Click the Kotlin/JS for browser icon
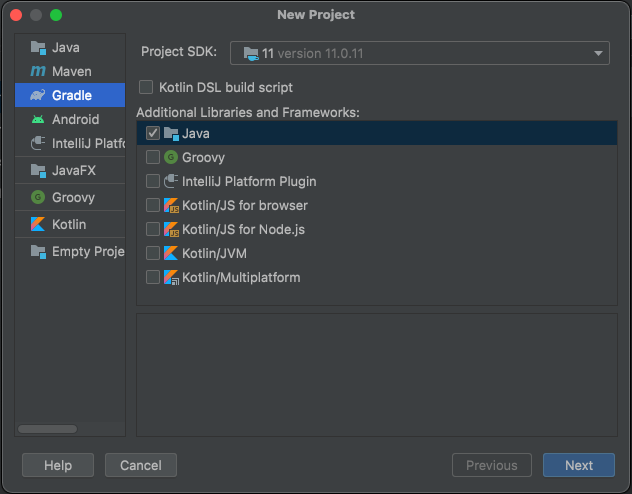Viewport: 632px width, 494px height. [x=171, y=205]
